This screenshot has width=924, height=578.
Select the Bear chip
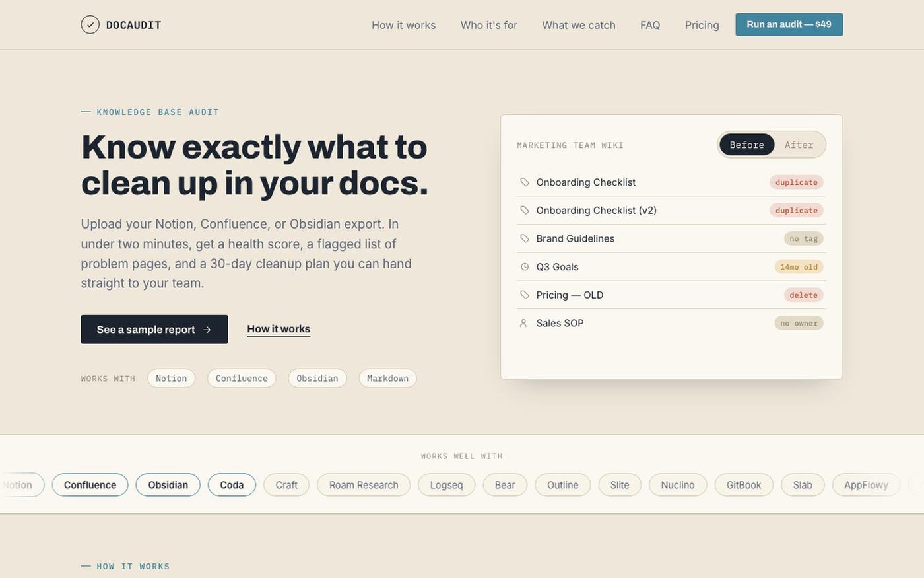tap(505, 485)
